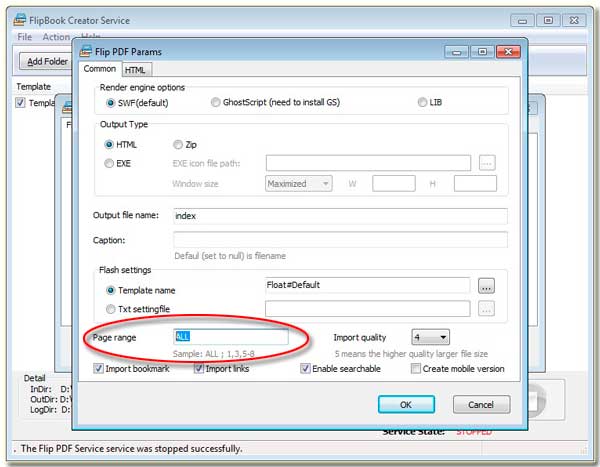Screen dimensions: 600x467
Task: Switch to the HTML tab
Action: click(135, 70)
